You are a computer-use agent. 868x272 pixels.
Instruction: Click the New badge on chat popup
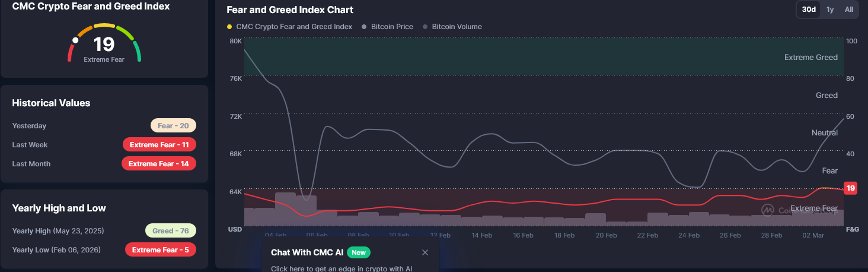359,252
